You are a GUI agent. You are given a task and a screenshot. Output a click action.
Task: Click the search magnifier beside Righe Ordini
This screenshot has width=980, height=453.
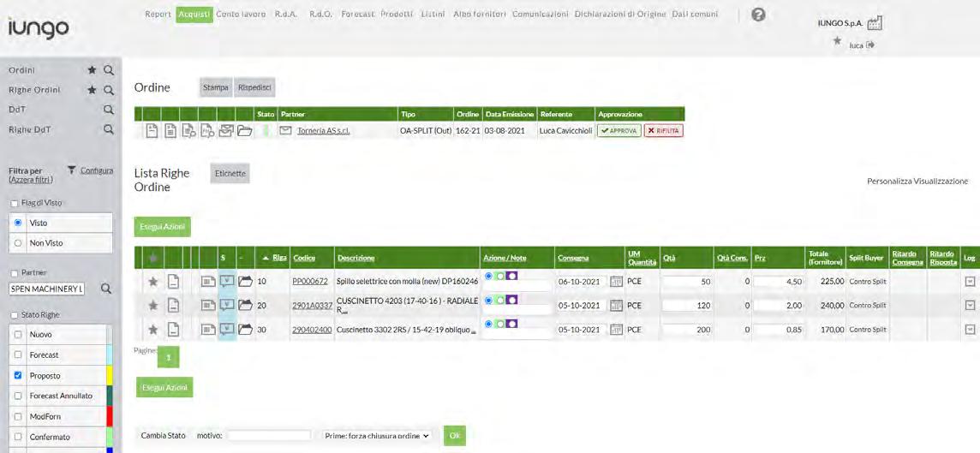(108, 90)
